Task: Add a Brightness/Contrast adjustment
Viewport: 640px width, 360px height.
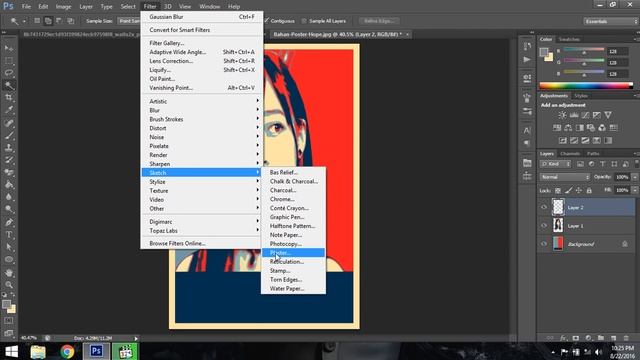Action: (x=562, y=115)
